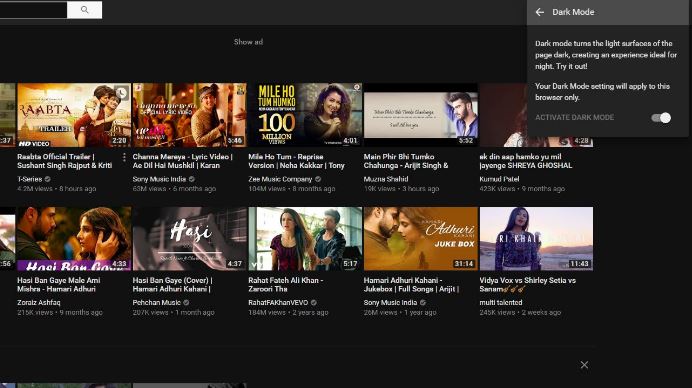Visit the T-Series channel
The width and height of the screenshot is (692, 388).
click(x=30, y=179)
